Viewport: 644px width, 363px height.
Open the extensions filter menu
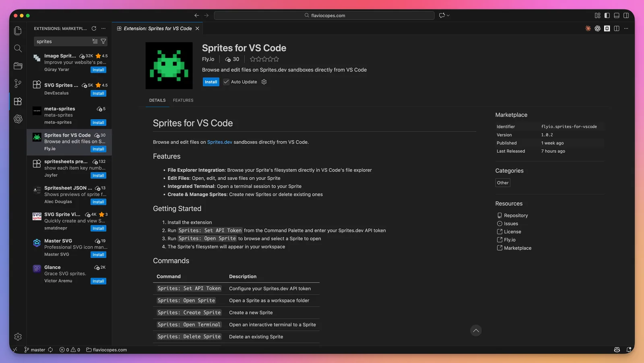point(103,41)
